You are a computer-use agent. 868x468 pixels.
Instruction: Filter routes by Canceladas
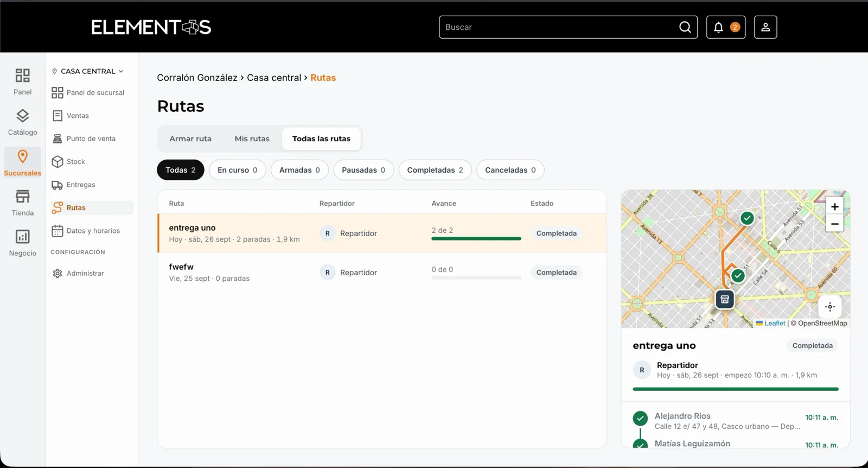[x=510, y=170]
